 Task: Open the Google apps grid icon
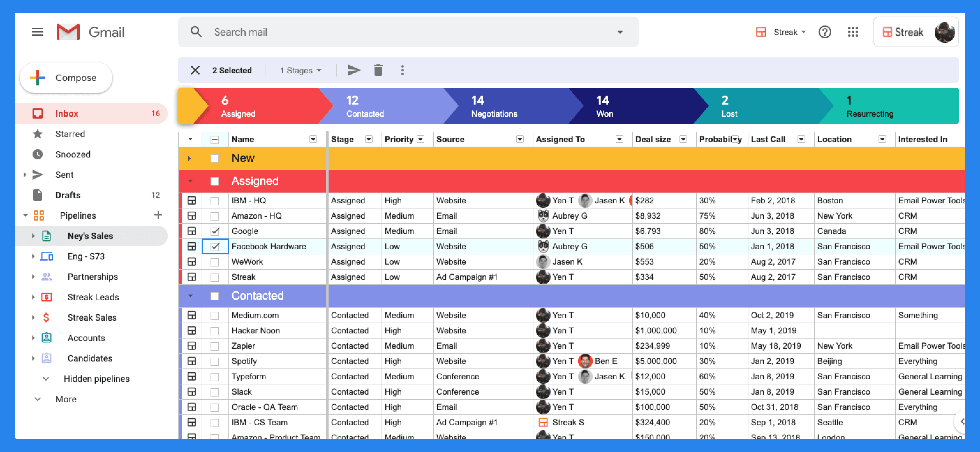(x=852, y=32)
